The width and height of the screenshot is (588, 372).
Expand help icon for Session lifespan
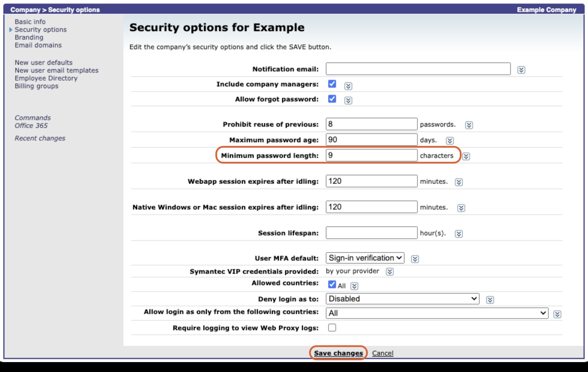[x=459, y=234]
